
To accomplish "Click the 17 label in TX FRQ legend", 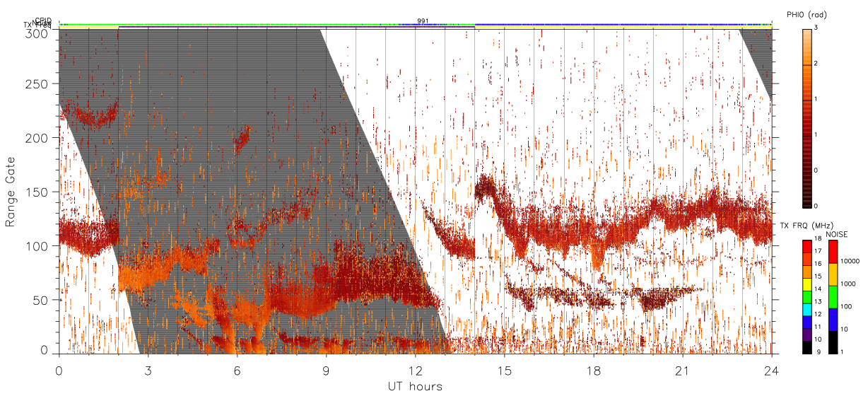I will click(819, 251).
